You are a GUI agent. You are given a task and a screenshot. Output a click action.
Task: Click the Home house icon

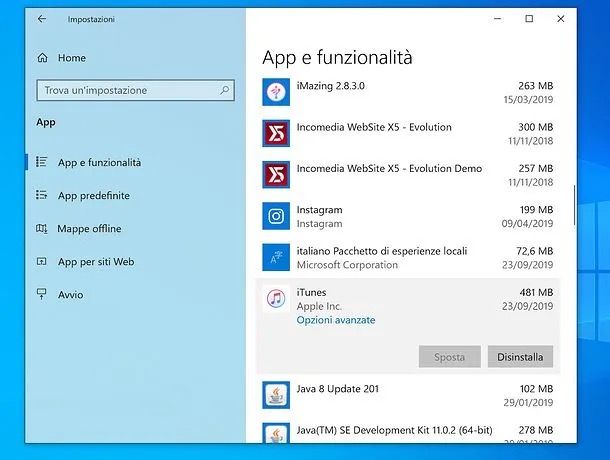42,58
